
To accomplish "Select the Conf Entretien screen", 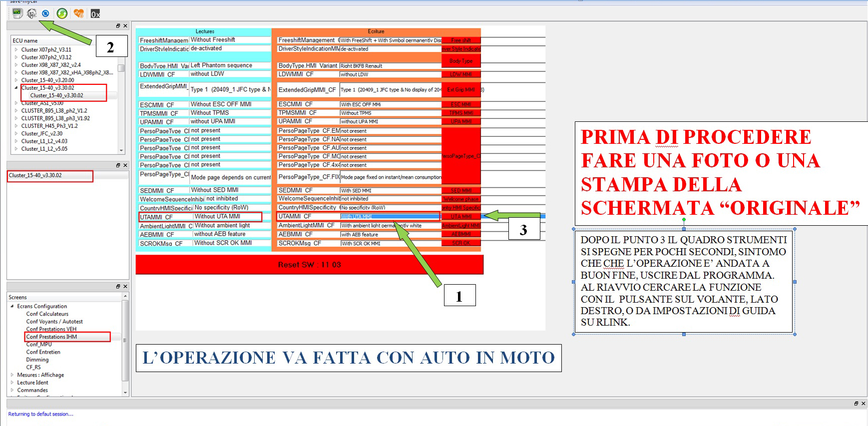I will 43,352.
